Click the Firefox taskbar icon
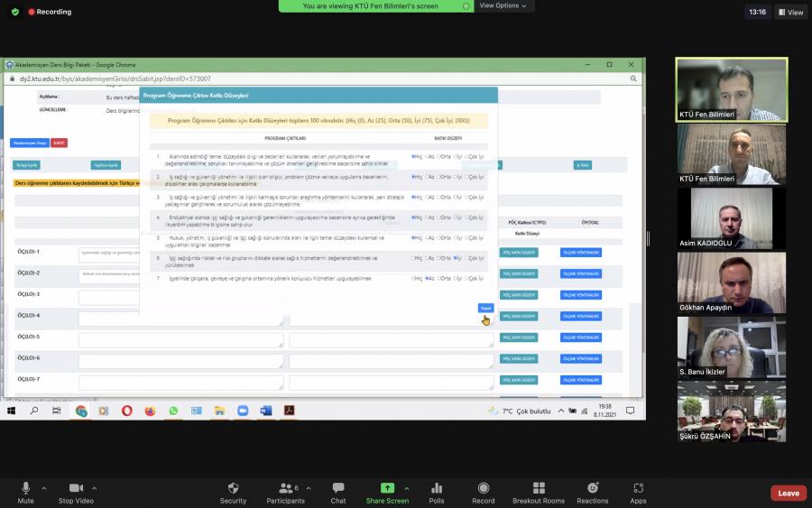The image size is (812, 508). 150,411
